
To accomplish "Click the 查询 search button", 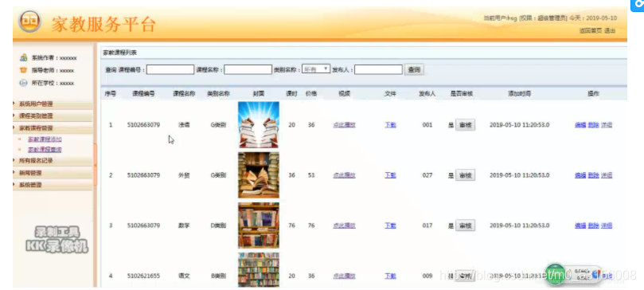I will pyautogui.click(x=414, y=69).
